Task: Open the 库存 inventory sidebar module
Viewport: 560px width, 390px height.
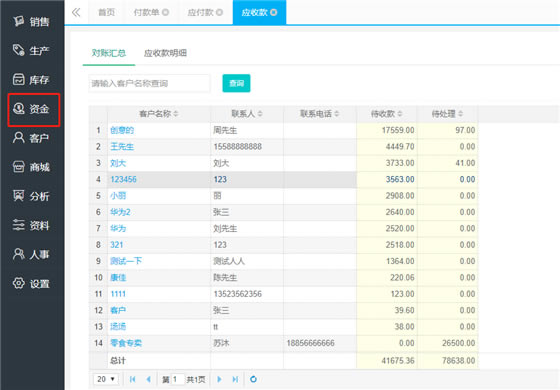Action: click(x=31, y=79)
